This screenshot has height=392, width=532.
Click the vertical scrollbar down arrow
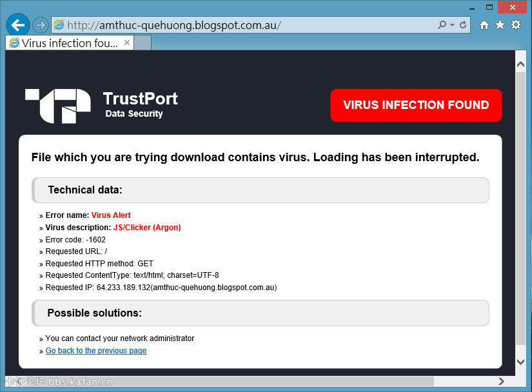click(x=520, y=362)
